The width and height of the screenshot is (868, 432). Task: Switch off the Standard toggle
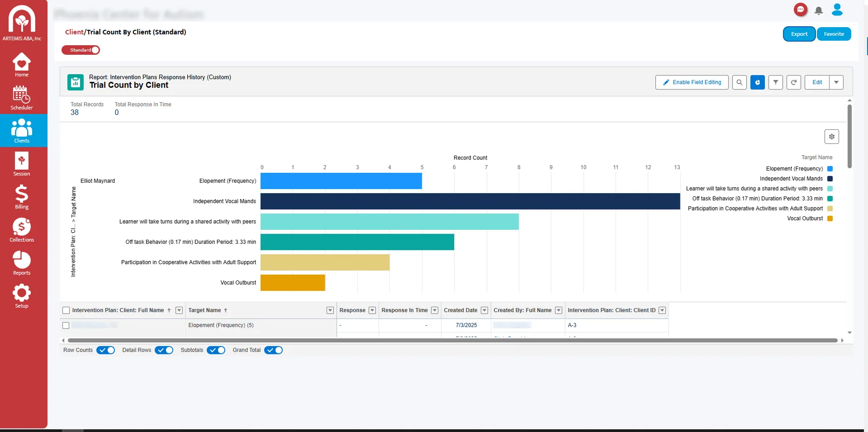(x=94, y=50)
